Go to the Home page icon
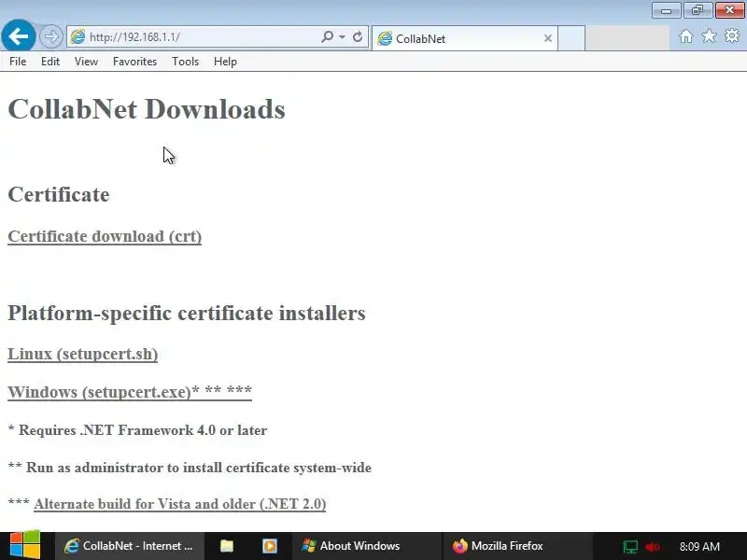Viewport: 747px width, 560px height. pyautogui.click(x=685, y=36)
